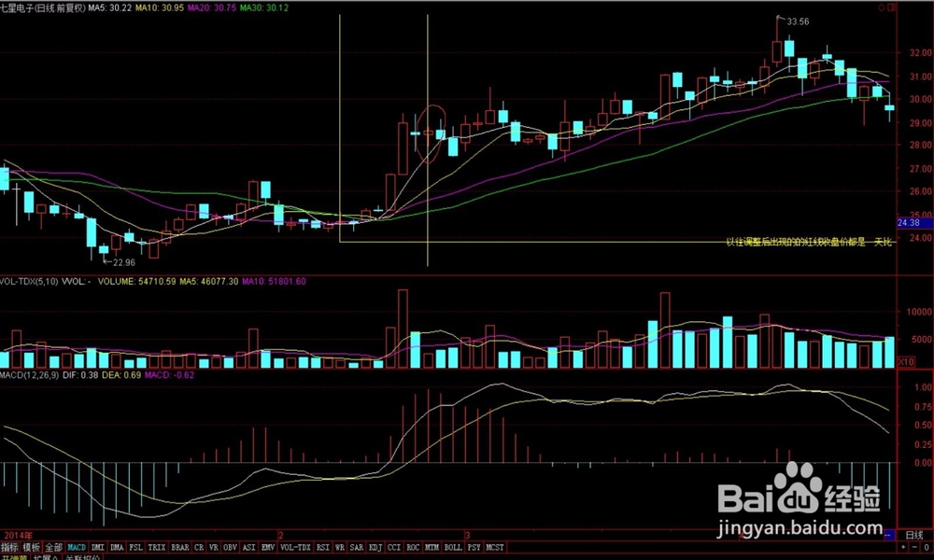Image resolution: width=934 pixels, height=560 pixels.
Task: Select the KDJ indicator tab
Action: (375, 548)
